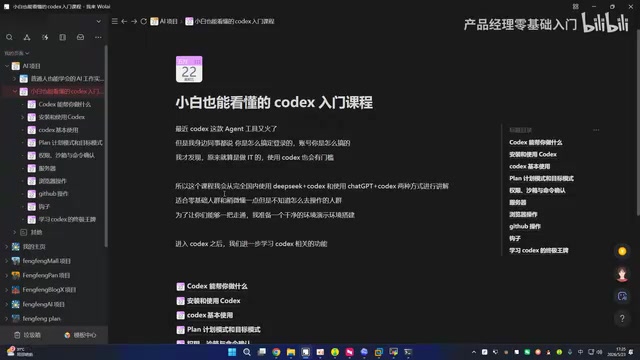
Task: Click AI项目 breadcrumb in top bar
Action: pos(164,21)
